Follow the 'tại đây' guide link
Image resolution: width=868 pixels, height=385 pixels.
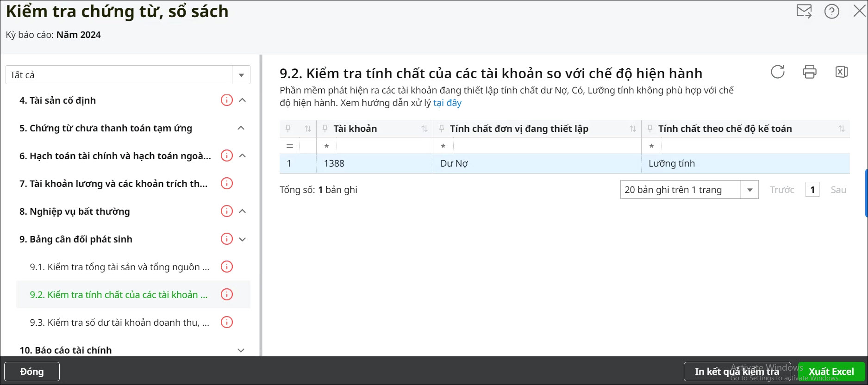[447, 103]
